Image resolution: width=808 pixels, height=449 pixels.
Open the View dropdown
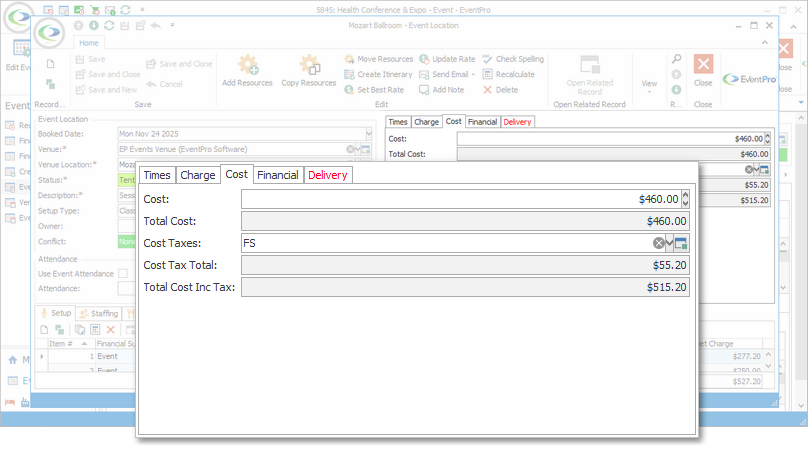(x=649, y=86)
